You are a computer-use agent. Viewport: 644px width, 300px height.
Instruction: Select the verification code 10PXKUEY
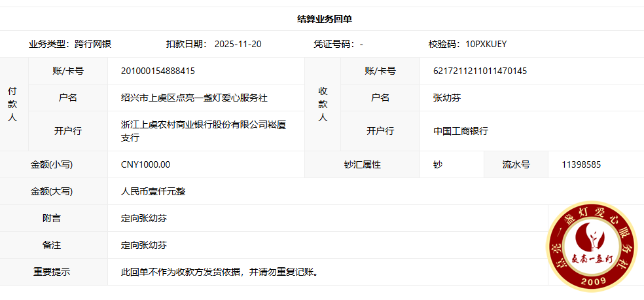pyautogui.click(x=486, y=45)
